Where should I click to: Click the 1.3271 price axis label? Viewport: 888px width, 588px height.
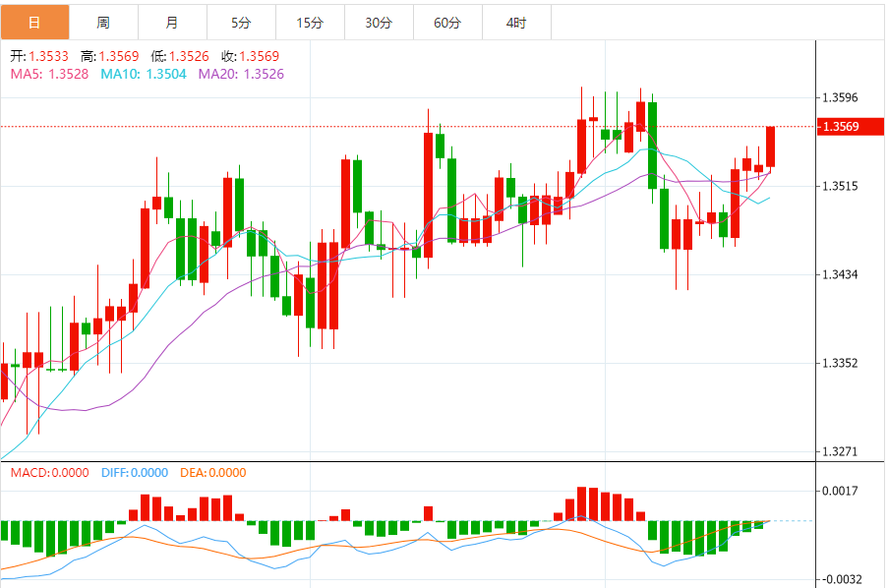(841, 451)
